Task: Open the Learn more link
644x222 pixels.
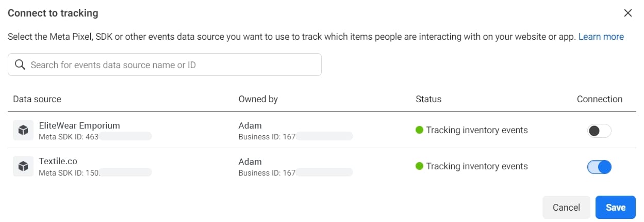Action: click(x=601, y=37)
